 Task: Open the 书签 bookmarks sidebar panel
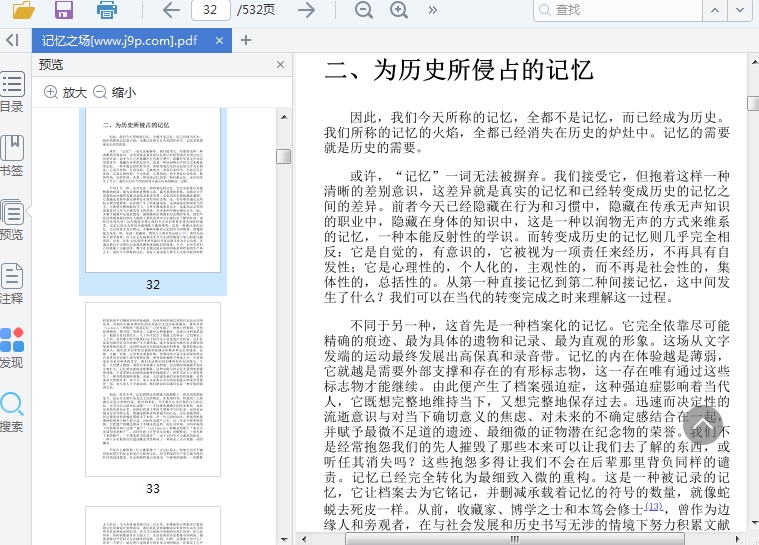click(x=12, y=156)
